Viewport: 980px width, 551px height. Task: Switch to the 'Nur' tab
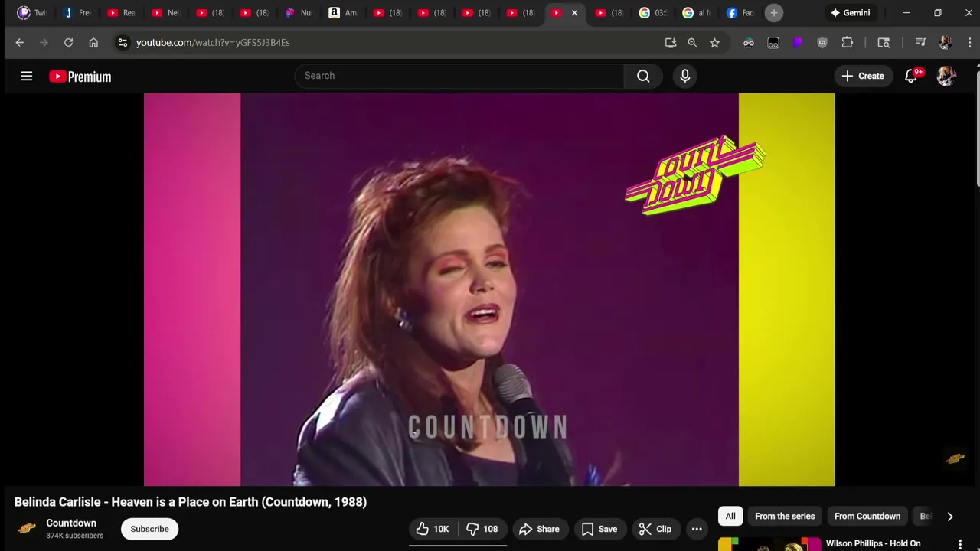pos(299,13)
